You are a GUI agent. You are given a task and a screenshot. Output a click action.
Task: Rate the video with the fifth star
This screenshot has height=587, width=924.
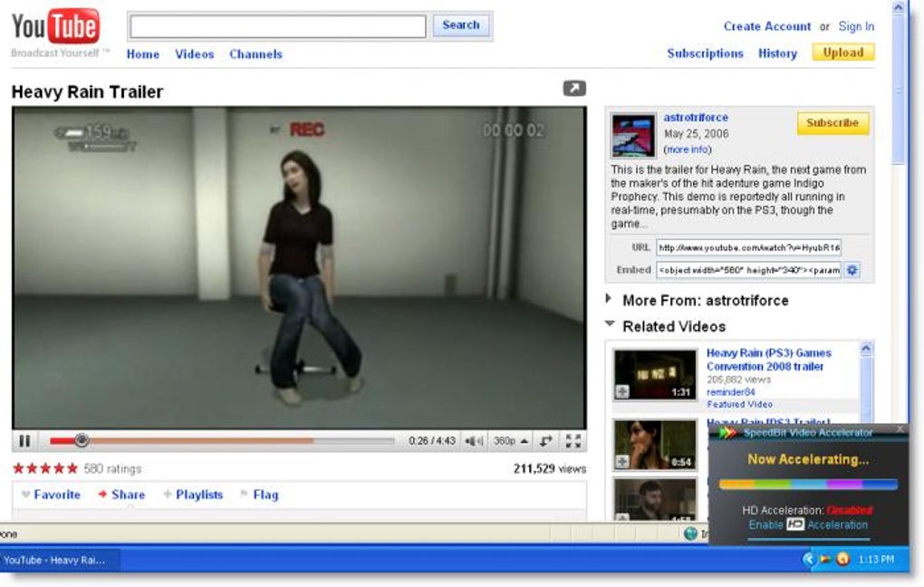[x=72, y=468]
